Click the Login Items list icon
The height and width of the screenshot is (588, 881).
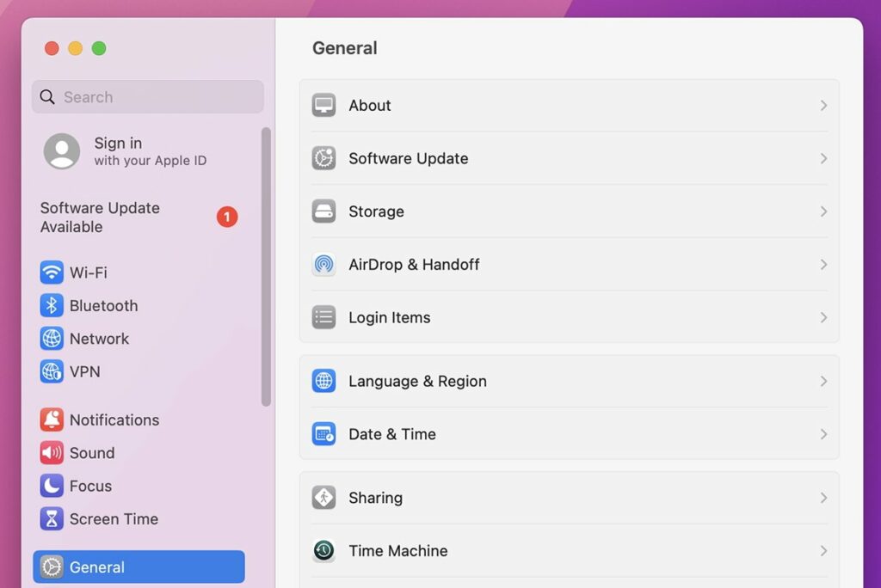[323, 317]
